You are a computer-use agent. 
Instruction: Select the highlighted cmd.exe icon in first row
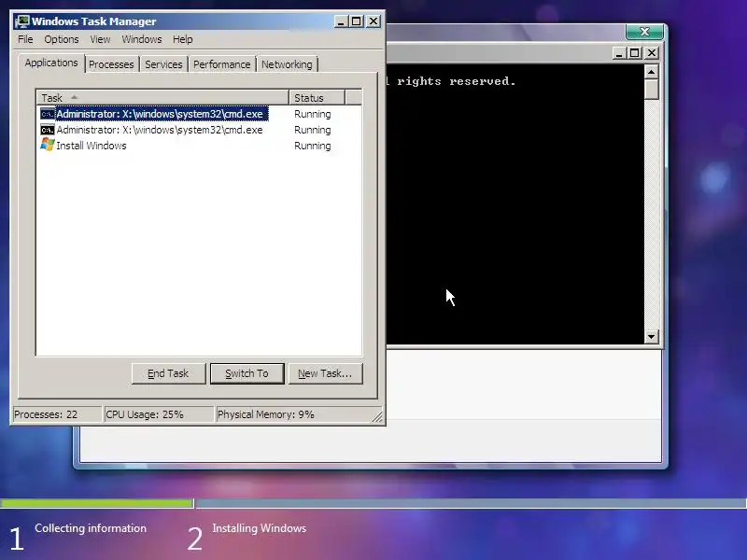[48, 114]
